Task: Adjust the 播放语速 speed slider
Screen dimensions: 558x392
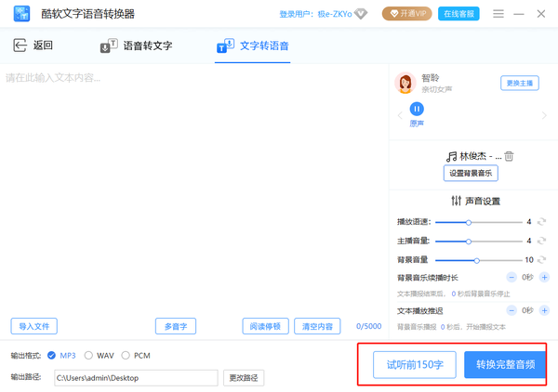Action: pos(469,222)
